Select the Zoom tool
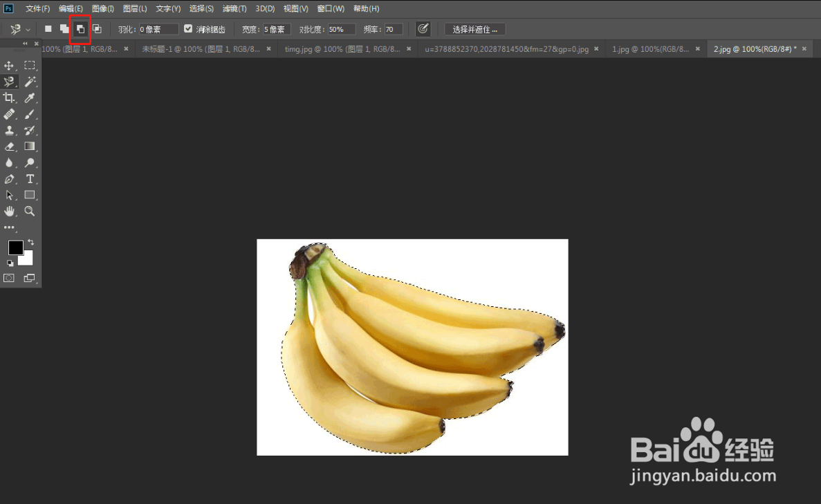 point(30,212)
